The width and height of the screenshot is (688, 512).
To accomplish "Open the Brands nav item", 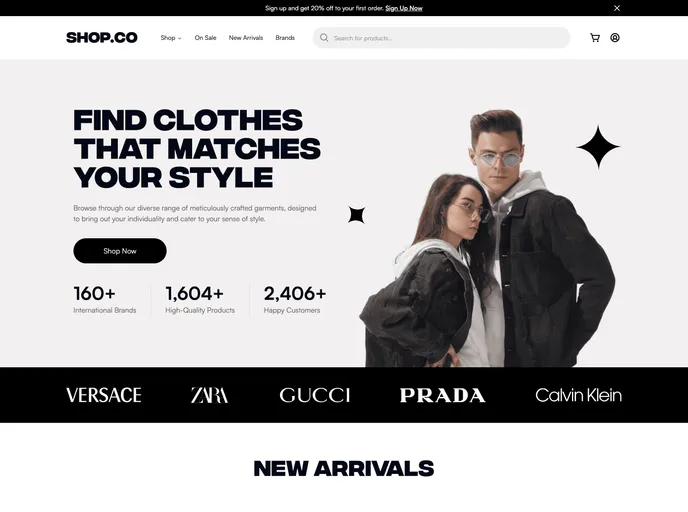I will 285,38.
